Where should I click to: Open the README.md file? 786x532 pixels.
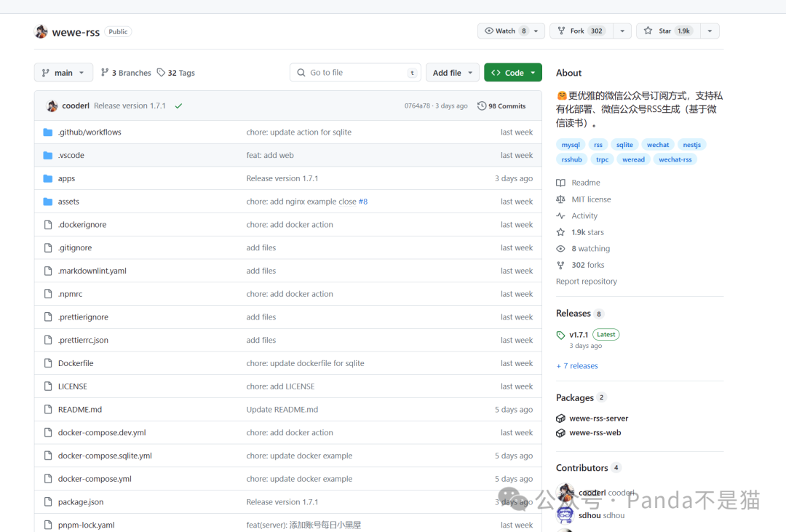tap(80, 410)
